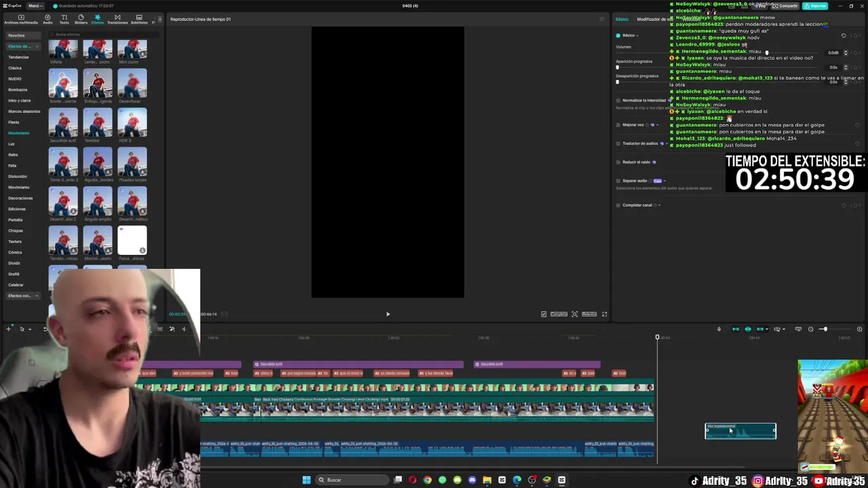Reset the Básico audio settings

point(844,35)
